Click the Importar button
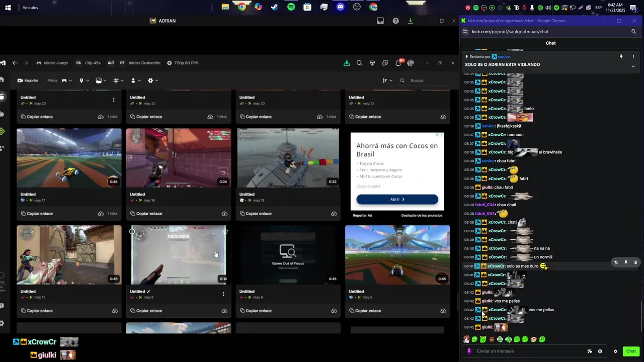This screenshot has height=362, width=644. pos(28,80)
